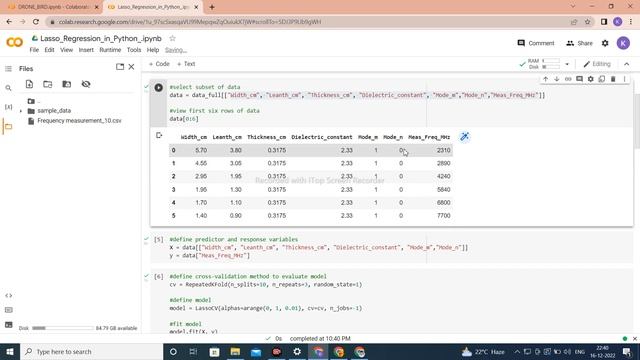Open code snippets sidebar icon

[8, 295]
